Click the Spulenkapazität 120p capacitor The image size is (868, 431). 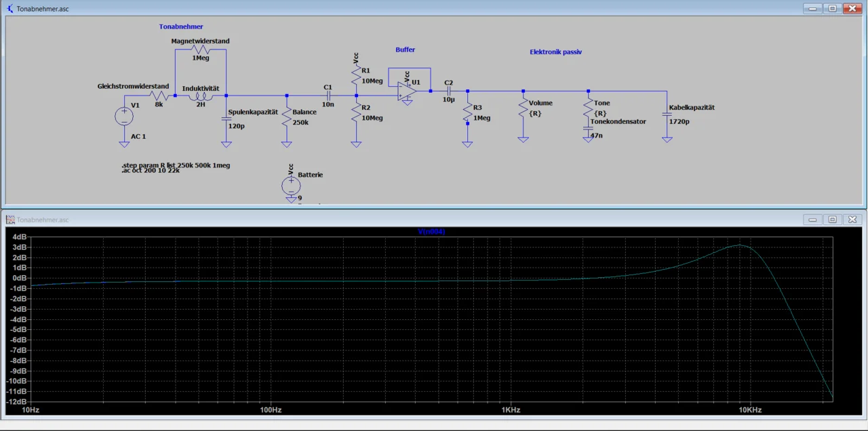coord(226,118)
